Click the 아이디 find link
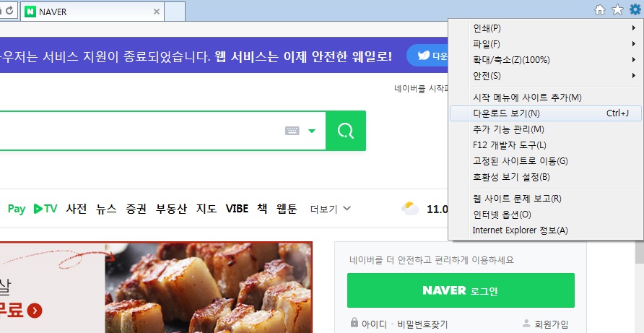The width and height of the screenshot is (644, 333). [x=374, y=324]
